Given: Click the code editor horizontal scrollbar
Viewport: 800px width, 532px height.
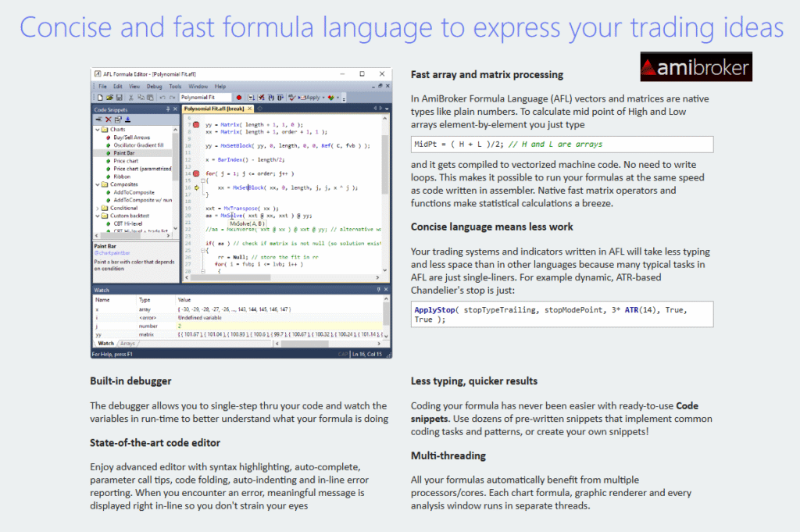Looking at the screenshot, I should tap(282, 277).
